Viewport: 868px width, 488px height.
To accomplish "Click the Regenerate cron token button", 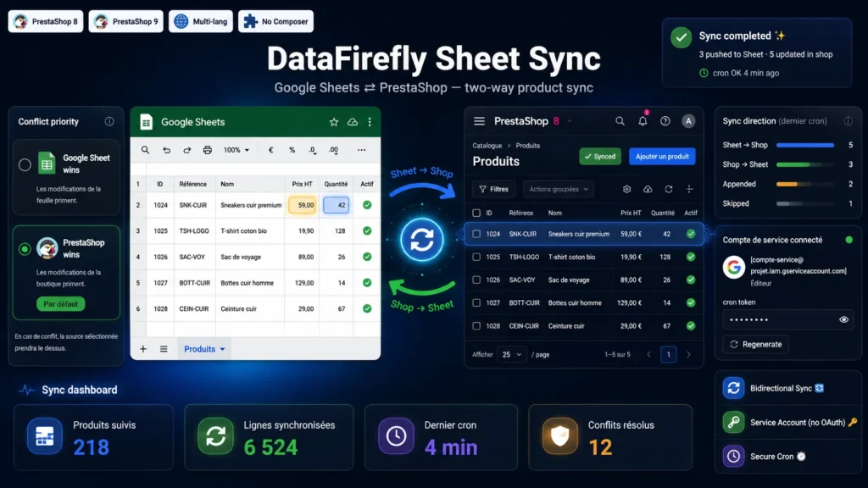I will (x=755, y=344).
